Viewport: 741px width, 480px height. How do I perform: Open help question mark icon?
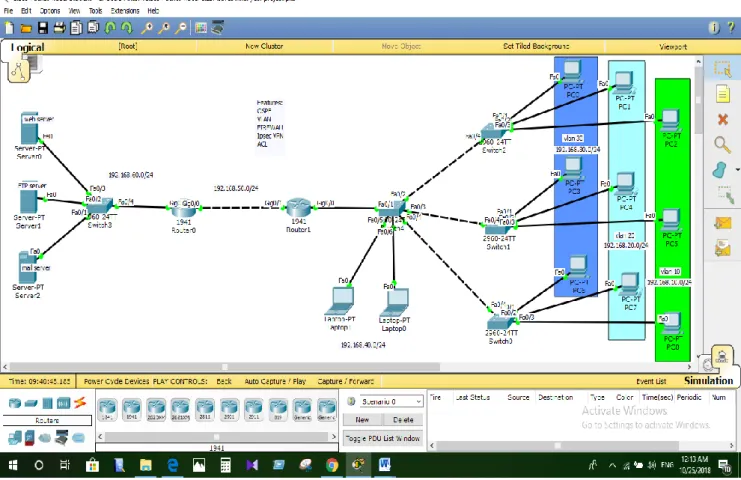pyautogui.click(x=731, y=28)
